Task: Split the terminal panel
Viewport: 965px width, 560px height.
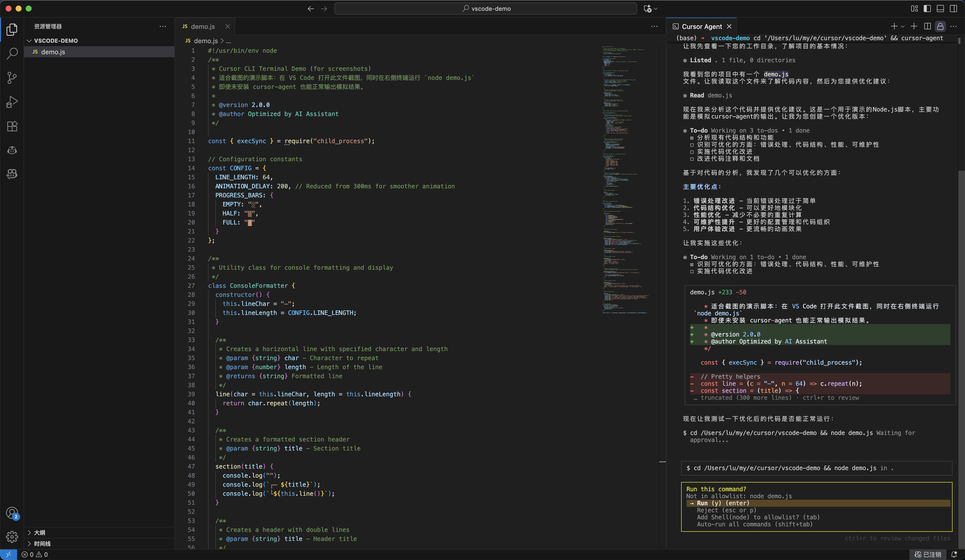Action: [x=927, y=26]
